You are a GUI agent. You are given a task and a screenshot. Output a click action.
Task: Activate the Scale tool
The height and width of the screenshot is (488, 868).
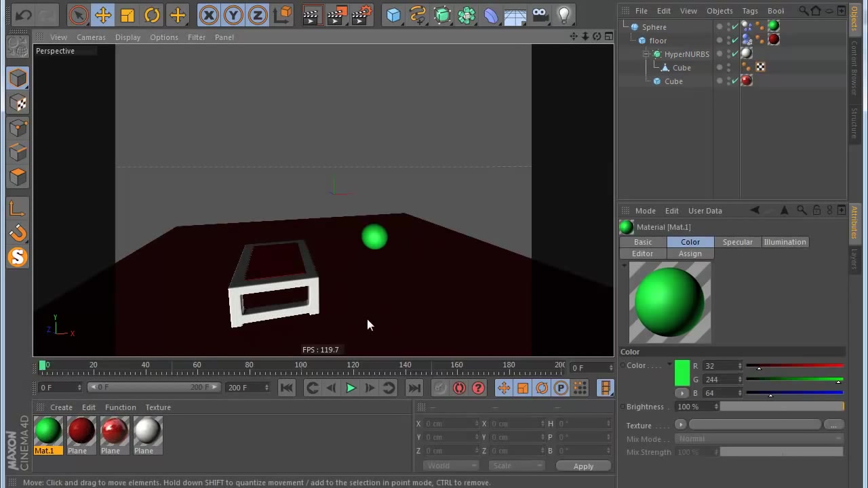127,15
